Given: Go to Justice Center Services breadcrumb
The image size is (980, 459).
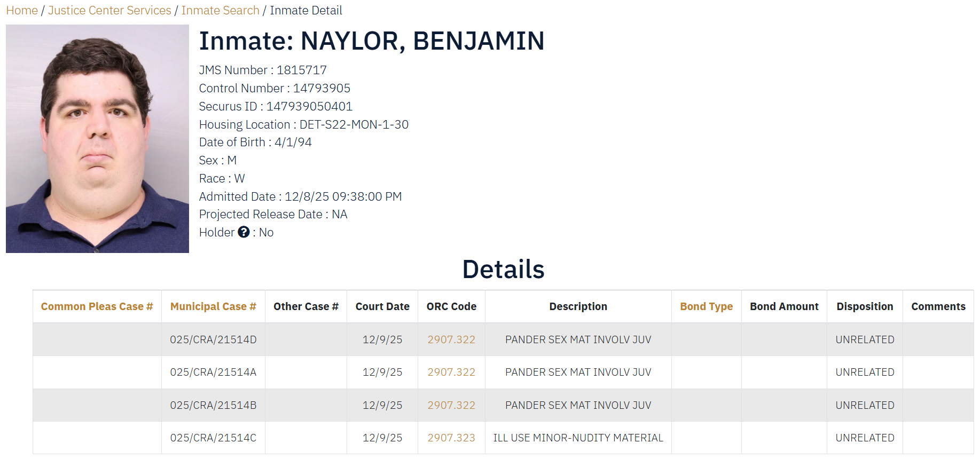Looking at the screenshot, I should point(109,11).
